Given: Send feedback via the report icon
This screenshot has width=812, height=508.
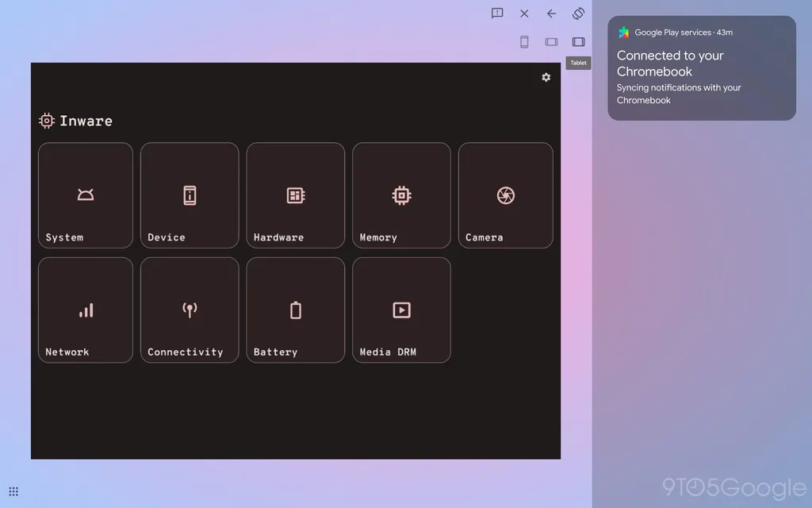Looking at the screenshot, I should point(497,13).
